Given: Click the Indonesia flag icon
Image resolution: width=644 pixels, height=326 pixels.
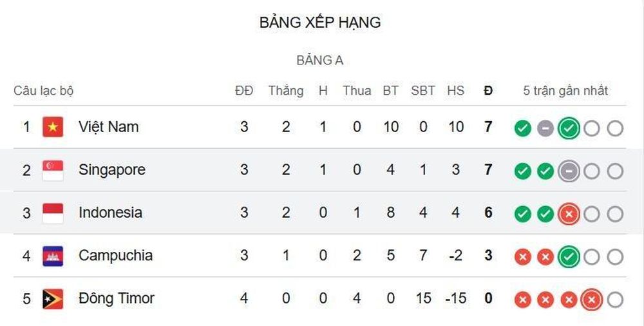Looking at the screenshot, I should tap(53, 213).
